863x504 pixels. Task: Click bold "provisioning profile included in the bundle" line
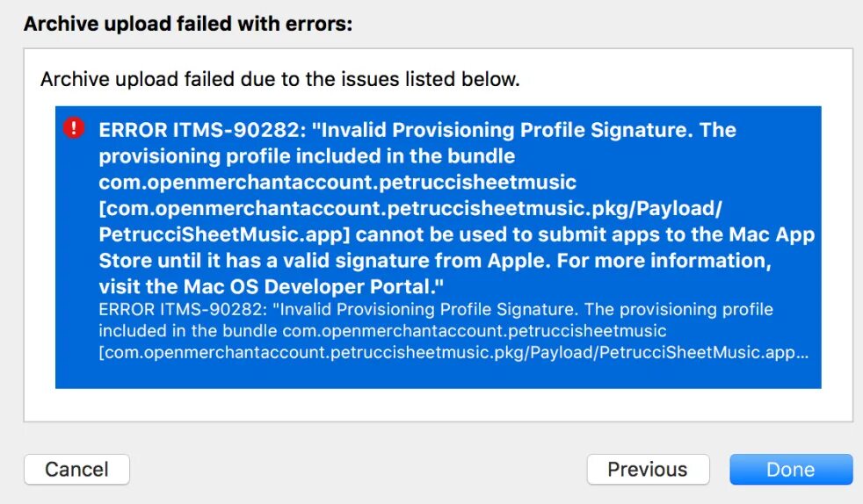[x=307, y=156]
